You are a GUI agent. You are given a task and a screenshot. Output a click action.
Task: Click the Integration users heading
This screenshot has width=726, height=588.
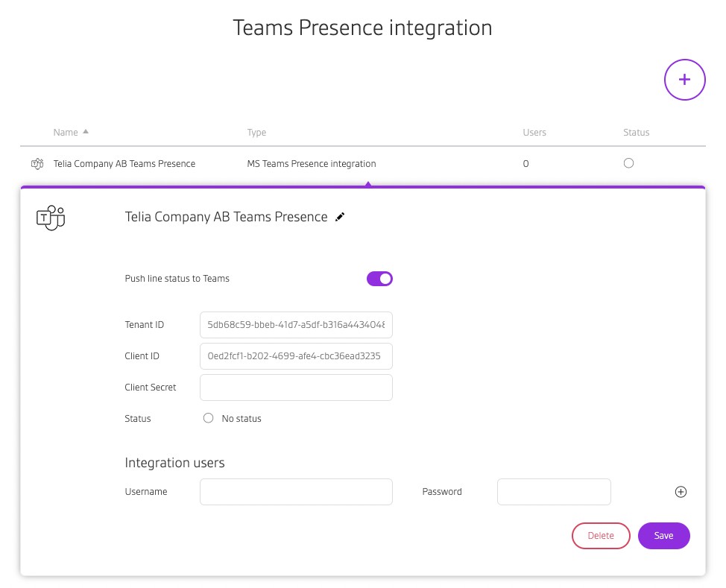[174, 463]
